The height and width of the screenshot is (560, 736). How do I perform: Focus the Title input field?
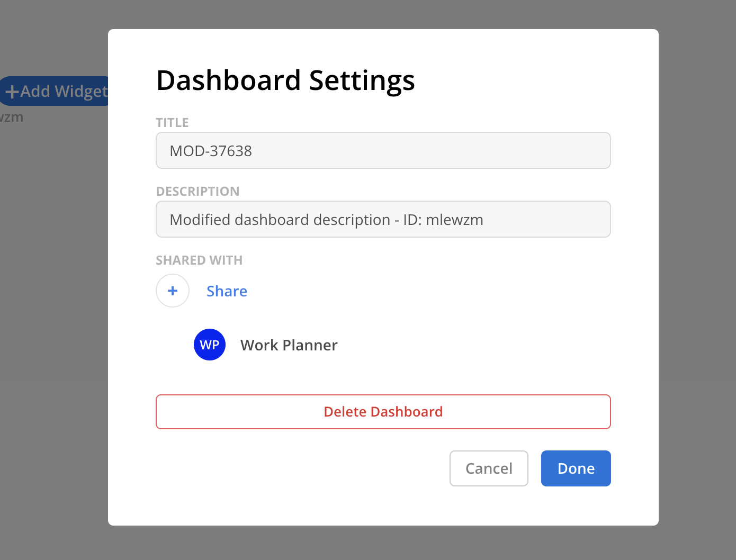tap(383, 151)
